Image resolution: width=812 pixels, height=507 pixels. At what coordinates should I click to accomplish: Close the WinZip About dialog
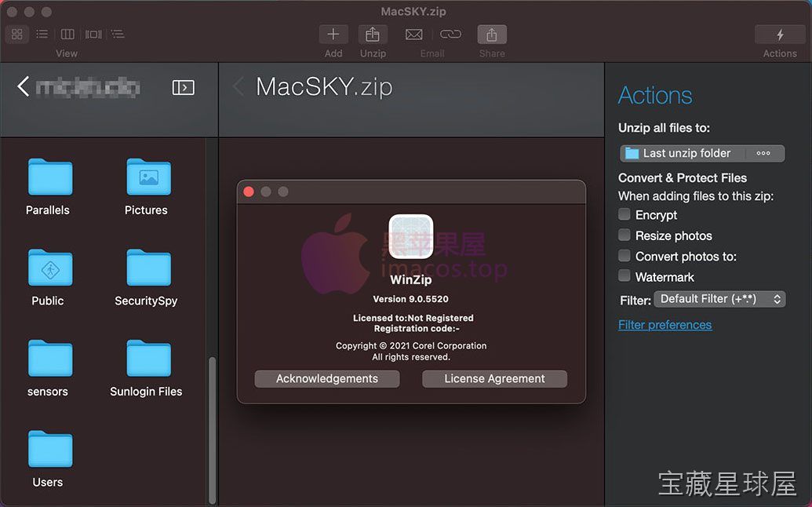pyautogui.click(x=249, y=191)
